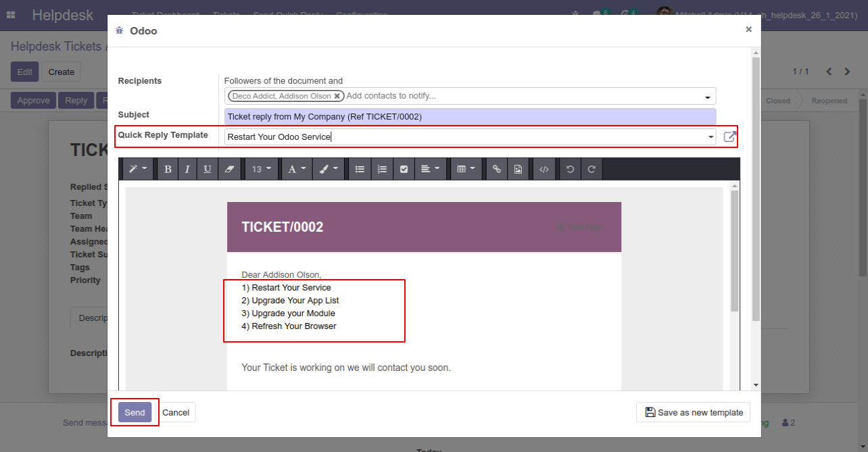Click the email body scrollbar
The height and width of the screenshot is (452, 868).
tap(735, 251)
